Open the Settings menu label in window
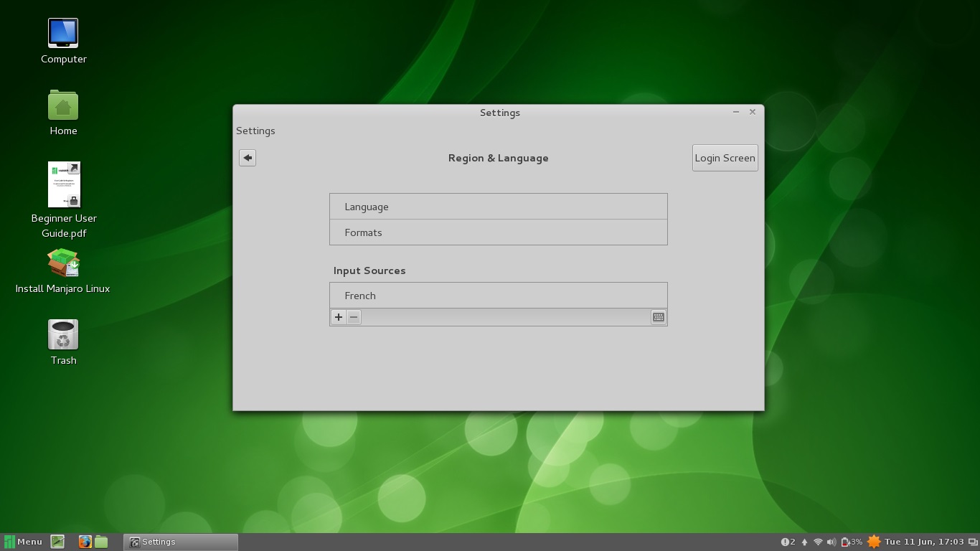980x551 pixels. click(255, 131)
